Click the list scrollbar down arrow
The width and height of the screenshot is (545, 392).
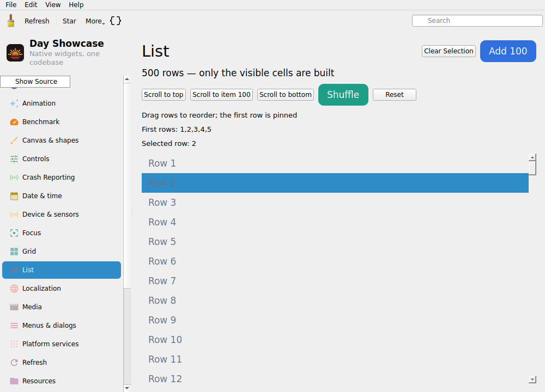[x=532, y=379]
